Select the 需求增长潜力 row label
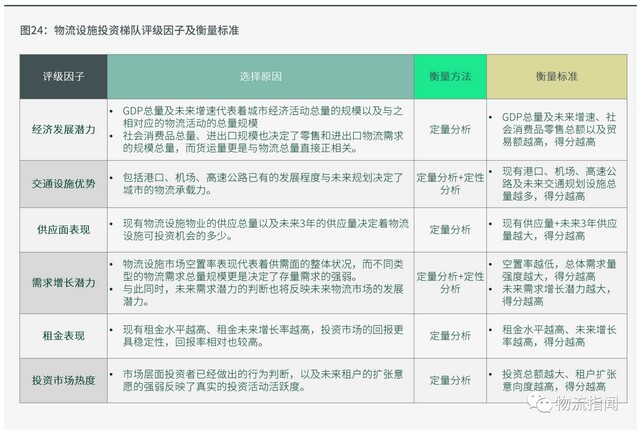640x432 pixels. [x=63, y=282]
